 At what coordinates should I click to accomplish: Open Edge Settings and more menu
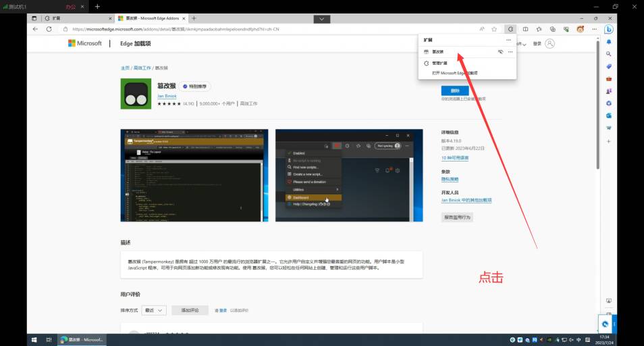[594, 29]
